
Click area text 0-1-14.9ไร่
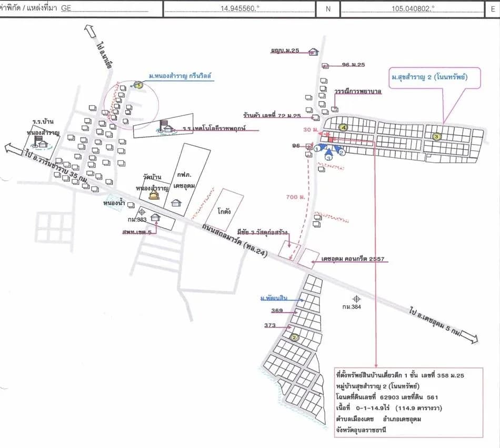pyautogui.click(x=373, y=408)
